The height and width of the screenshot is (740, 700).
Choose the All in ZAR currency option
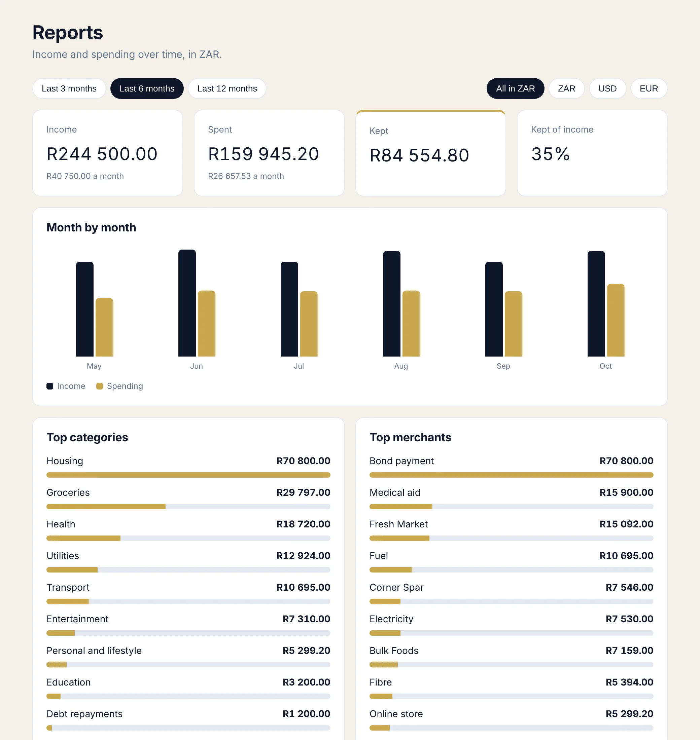(x=515, y=88)
